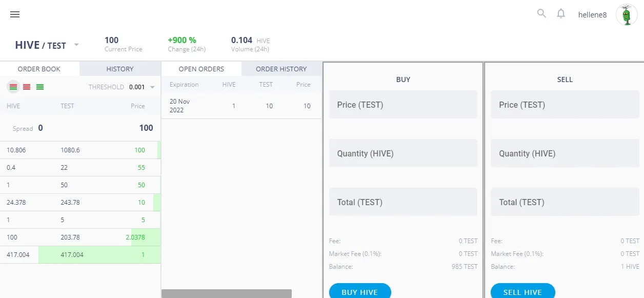
Task: Click the 20 Nov 2022 open order
Action: coord(241,106)
